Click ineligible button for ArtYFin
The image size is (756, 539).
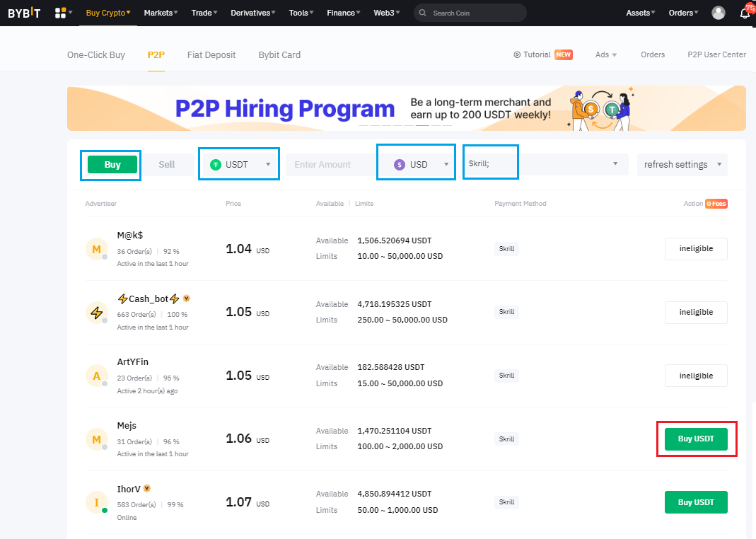(x=696, y=376)
